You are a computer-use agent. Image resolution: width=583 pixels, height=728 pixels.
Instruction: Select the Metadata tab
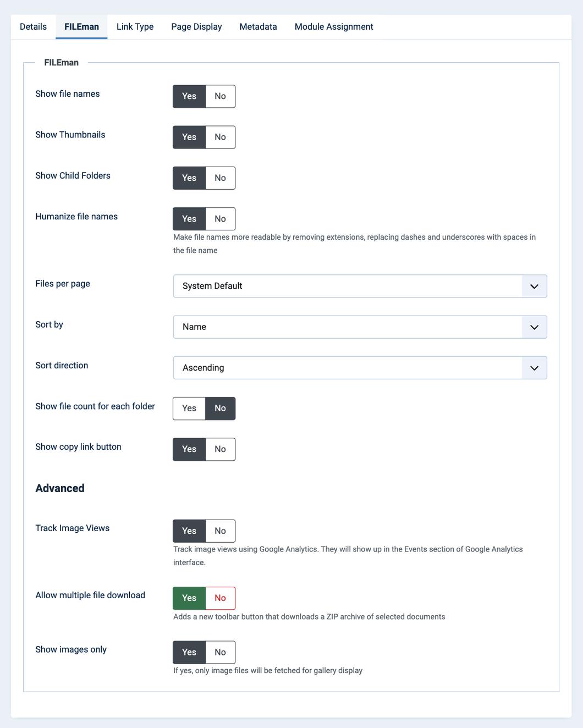coord(258,27)
